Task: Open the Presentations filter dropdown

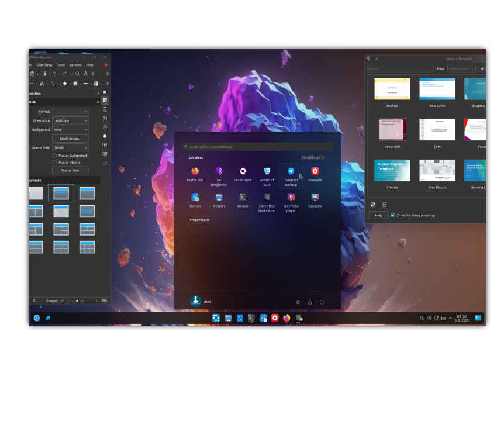Action: [461, 69]
